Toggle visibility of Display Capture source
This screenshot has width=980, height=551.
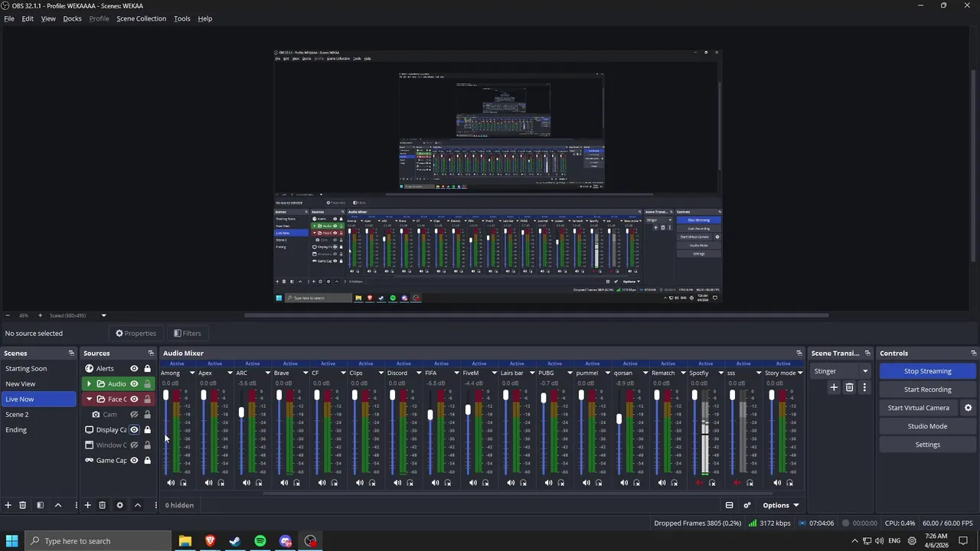tap(134, 430)
